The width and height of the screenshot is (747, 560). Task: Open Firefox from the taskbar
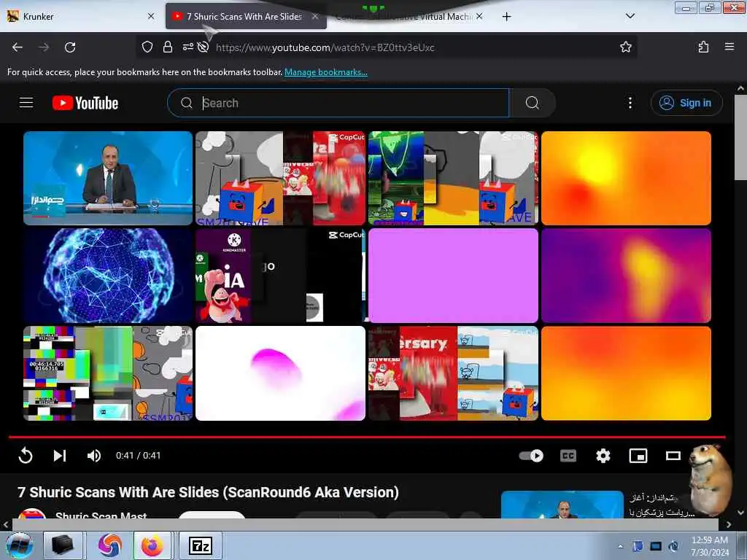click(x=152, y=545)
